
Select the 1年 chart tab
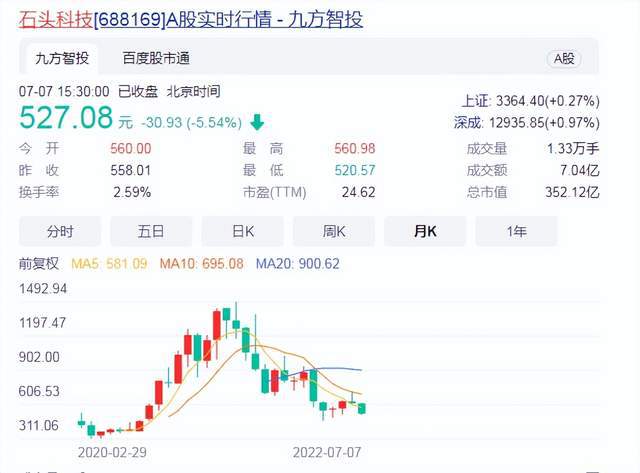point(516,231)
